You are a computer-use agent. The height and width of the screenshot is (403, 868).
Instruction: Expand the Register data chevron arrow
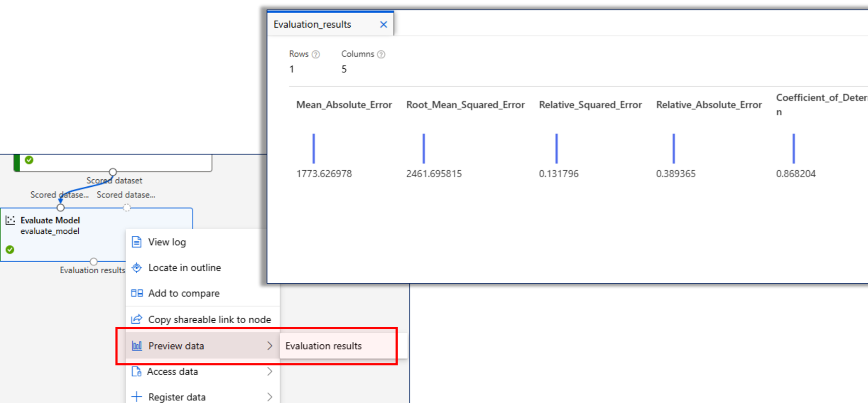click(269, 397)
